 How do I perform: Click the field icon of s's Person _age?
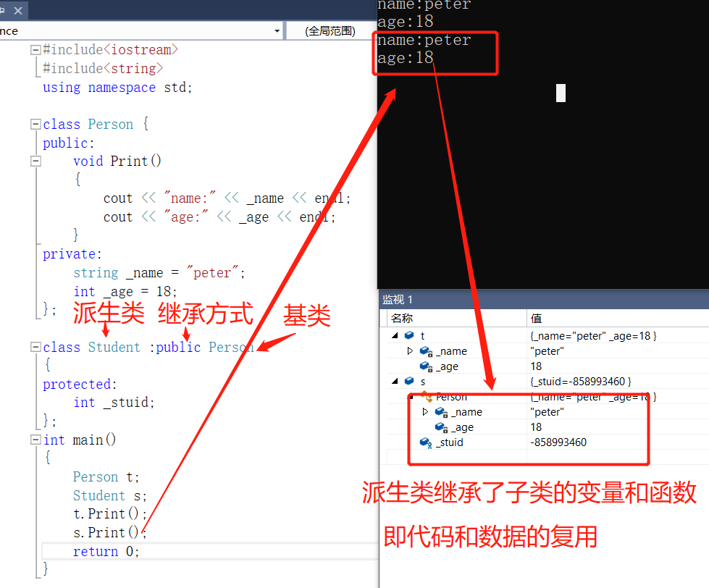(441, 427)
